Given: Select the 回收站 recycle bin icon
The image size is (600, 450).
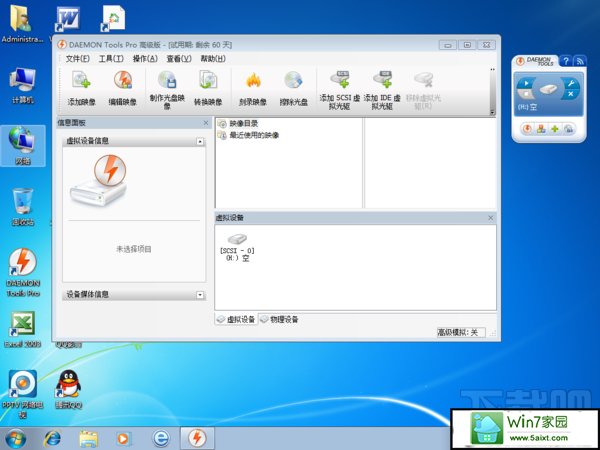Looking at the screenshot, I should pyautogui.click(x=23, y=207).
